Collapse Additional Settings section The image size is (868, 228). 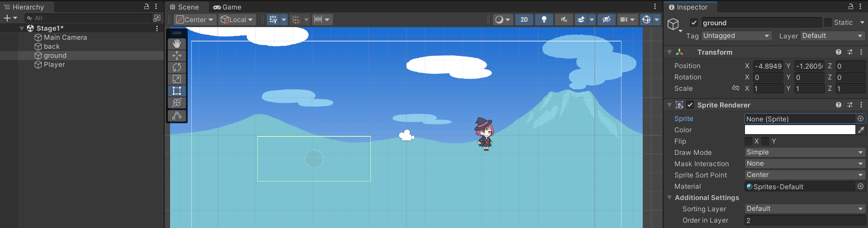pos(669,197)
